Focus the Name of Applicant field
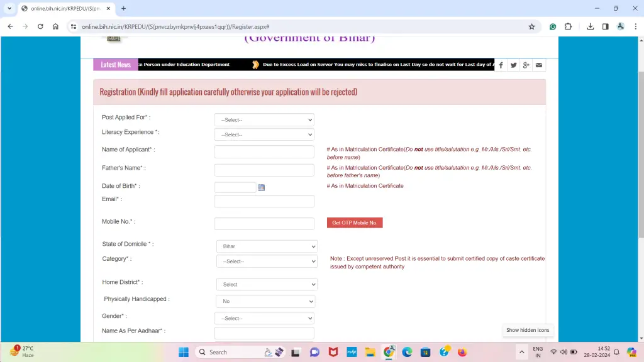644x362 pixels. pos(264,152)
